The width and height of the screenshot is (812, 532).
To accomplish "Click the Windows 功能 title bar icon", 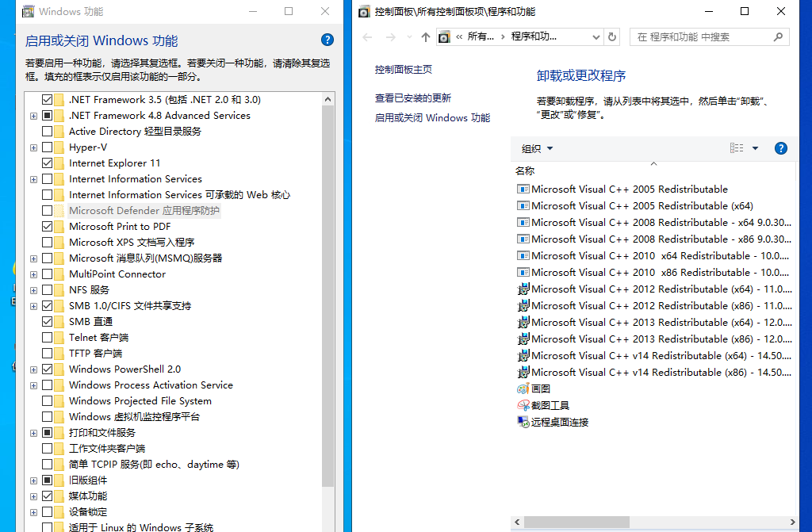I will pyautogui.click(x=28, y=11).
